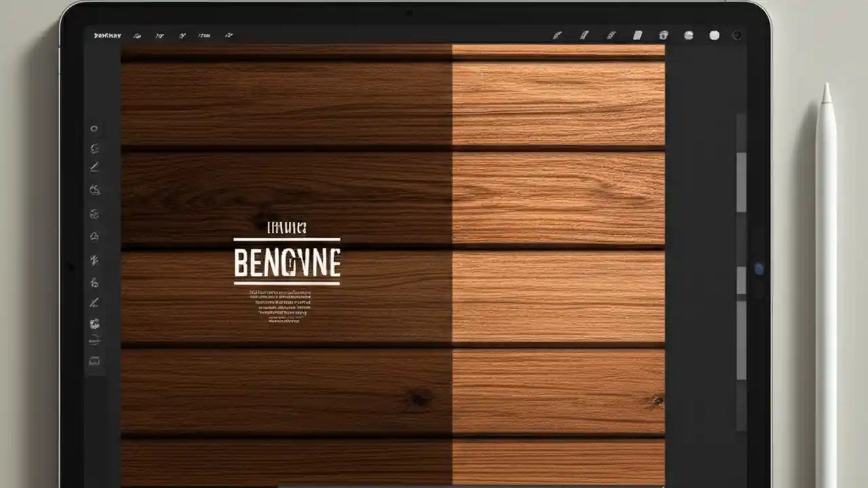Click the canvas title text on the artwork
This screenshot has height=488, width=868.
tap(288, 263)
